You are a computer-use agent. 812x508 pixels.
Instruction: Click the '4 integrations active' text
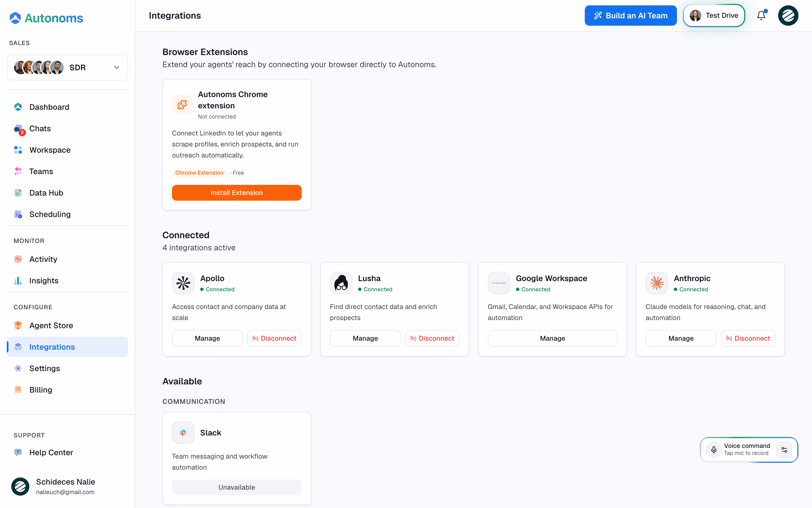199,248
